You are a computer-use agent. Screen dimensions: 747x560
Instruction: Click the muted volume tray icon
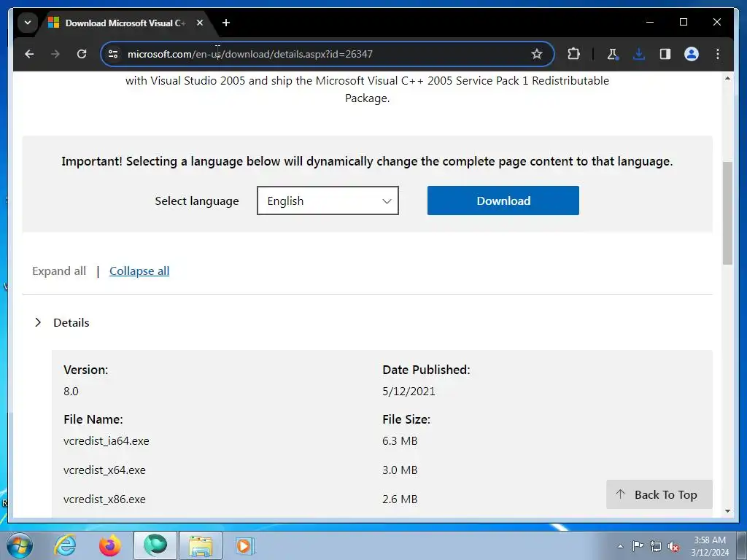click(x=673, y=546)
